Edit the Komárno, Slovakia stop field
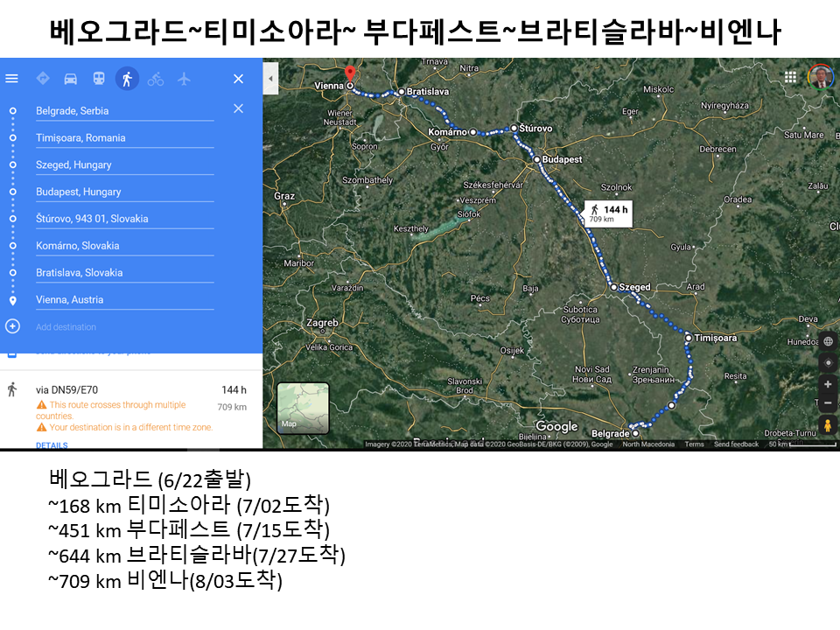Image resolution: width=840 pixels, height=630 pixels. (x=125, y=246)
